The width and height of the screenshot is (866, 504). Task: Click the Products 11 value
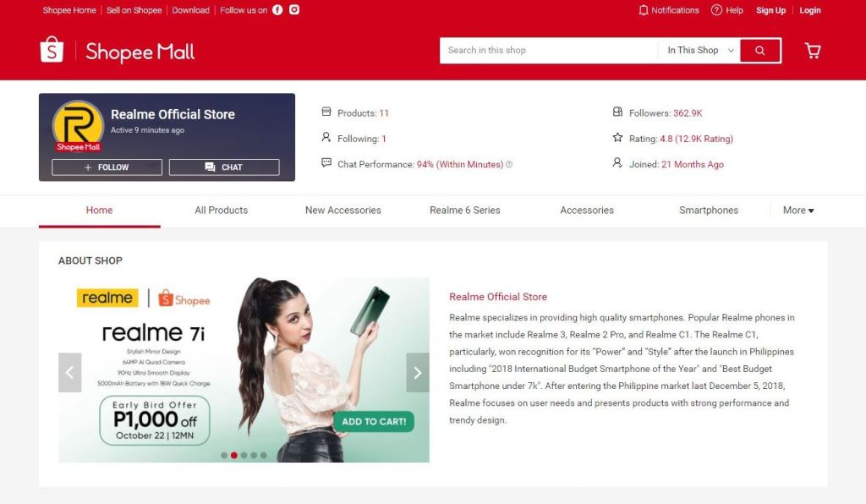(x=384, y=113)
